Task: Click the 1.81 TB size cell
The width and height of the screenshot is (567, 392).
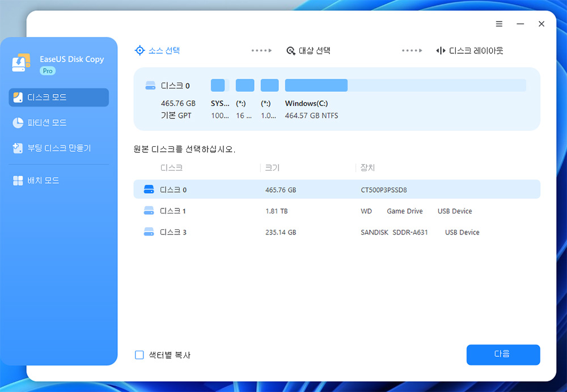Action: (x=277, y=211)
